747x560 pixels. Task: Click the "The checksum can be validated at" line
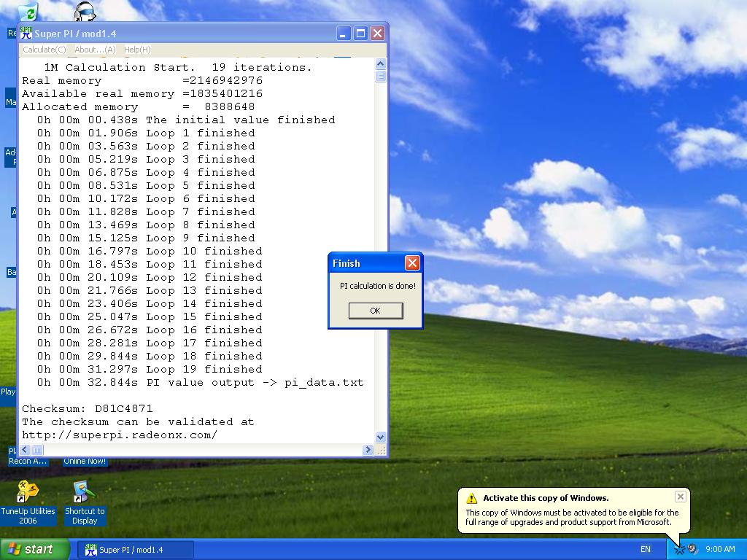pyautogui.click(x=138, y=422)
